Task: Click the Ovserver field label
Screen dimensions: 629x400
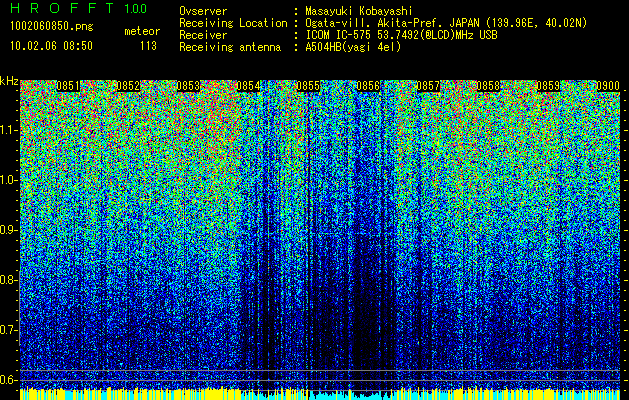Action: tap(203, 11)
